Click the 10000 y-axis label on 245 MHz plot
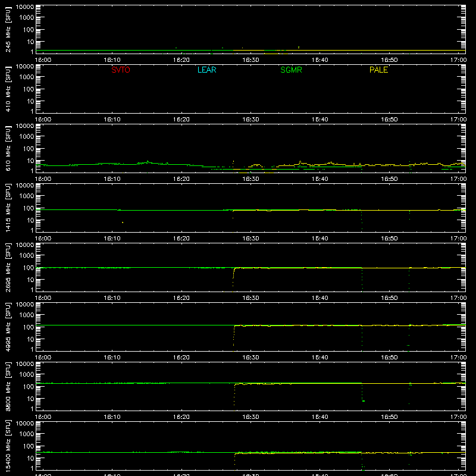476x476 pixels. (x=25, y=7)
